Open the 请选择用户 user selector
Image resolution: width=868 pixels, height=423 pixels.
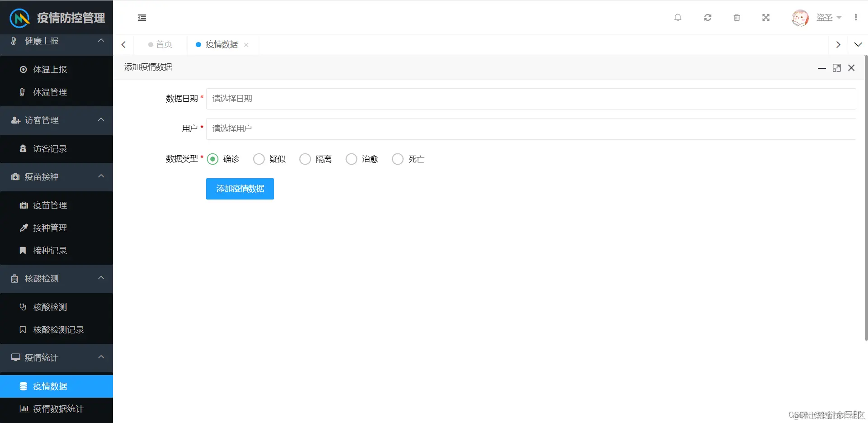531,129
